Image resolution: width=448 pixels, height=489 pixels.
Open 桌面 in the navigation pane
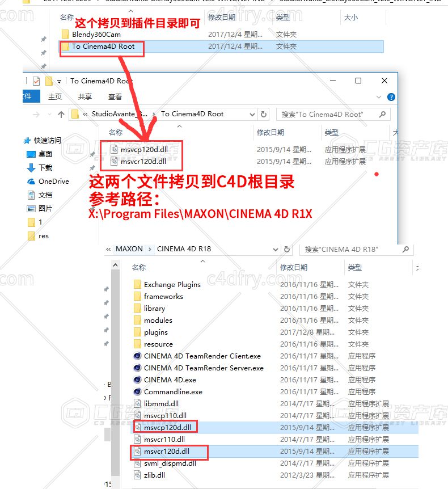[x=40, y=154]
